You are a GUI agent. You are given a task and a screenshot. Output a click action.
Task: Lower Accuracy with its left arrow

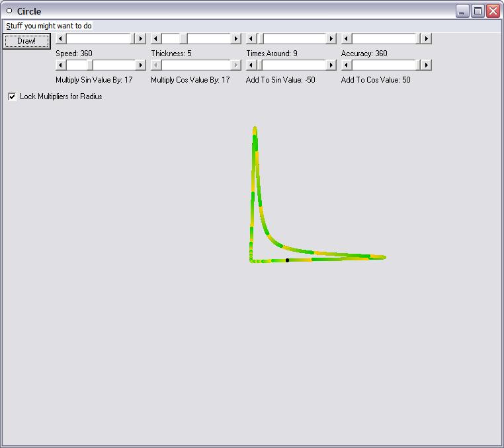click(347, 39)
